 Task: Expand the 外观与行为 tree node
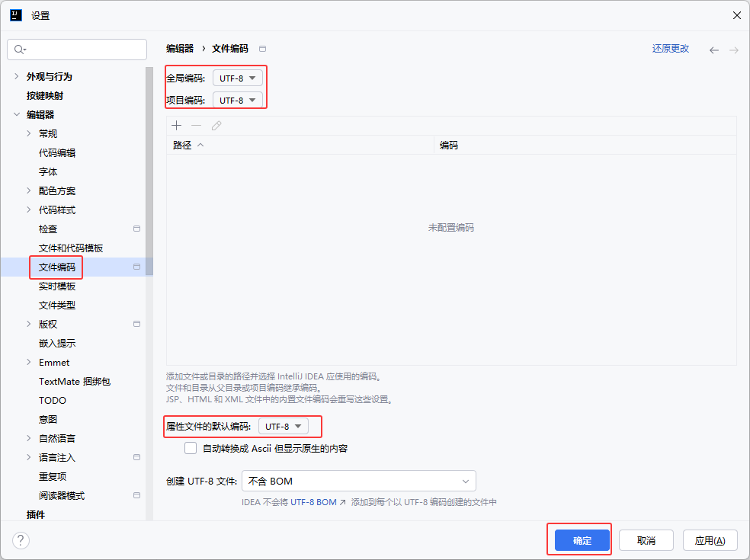coord(16,76)
